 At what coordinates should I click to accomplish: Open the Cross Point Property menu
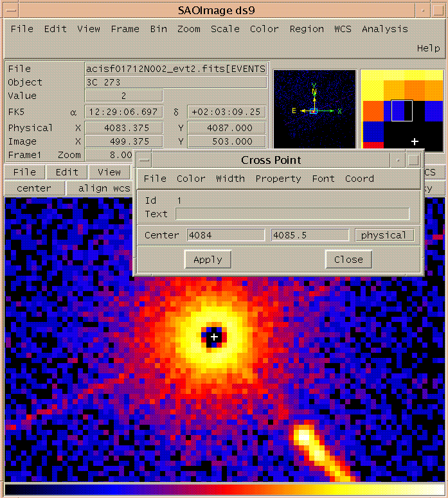tap(278, 179)
